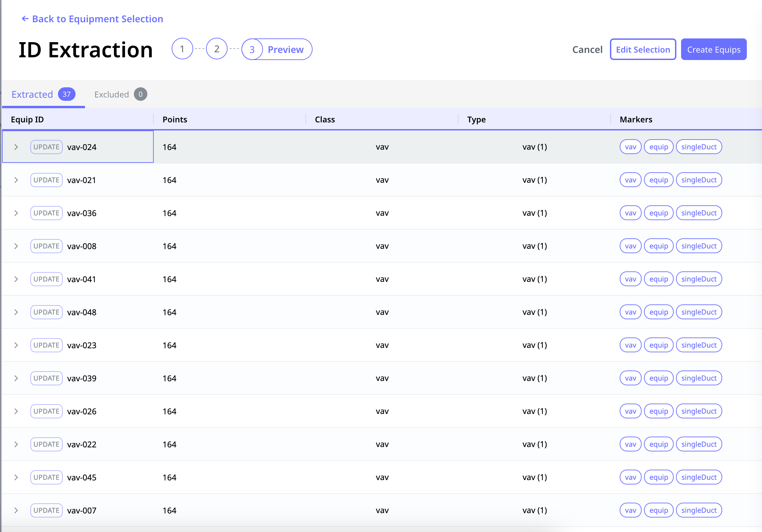Cancel the ID extraction
Image resolution: width=762 pixels, height=532 pixels.
pos(587,50)
